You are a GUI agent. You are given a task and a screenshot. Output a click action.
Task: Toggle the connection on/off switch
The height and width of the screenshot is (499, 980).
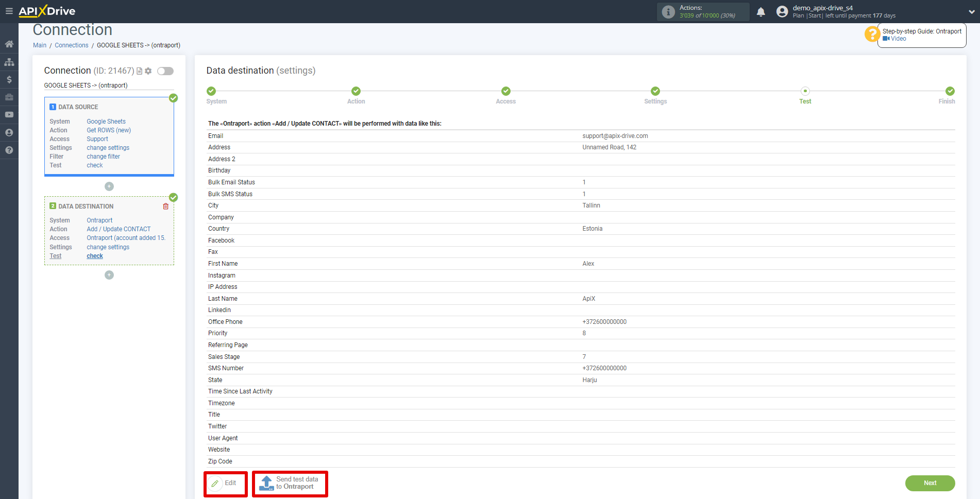point(165,71)
